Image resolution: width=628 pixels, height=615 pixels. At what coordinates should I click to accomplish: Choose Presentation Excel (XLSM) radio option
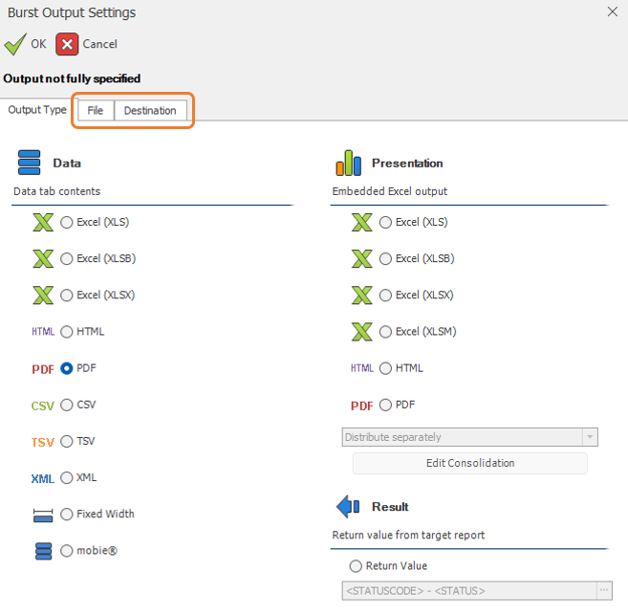click(385, 332)
